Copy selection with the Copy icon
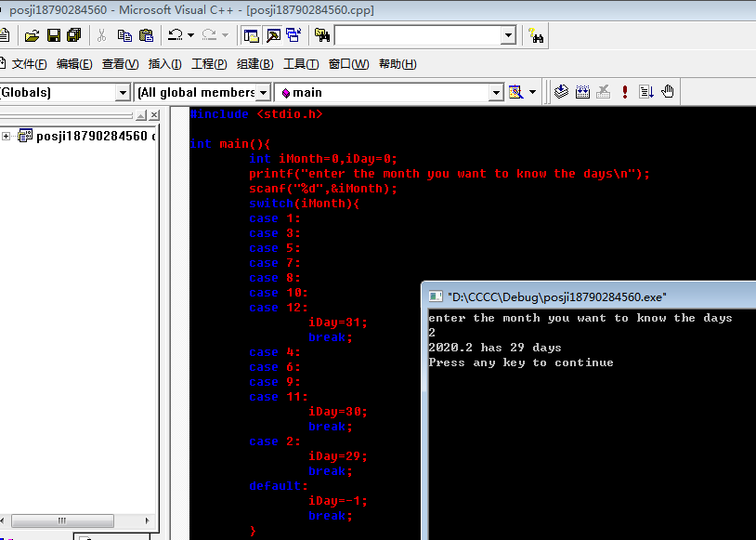The width and height of the screenshot is (756, 540). coord(124,35)
